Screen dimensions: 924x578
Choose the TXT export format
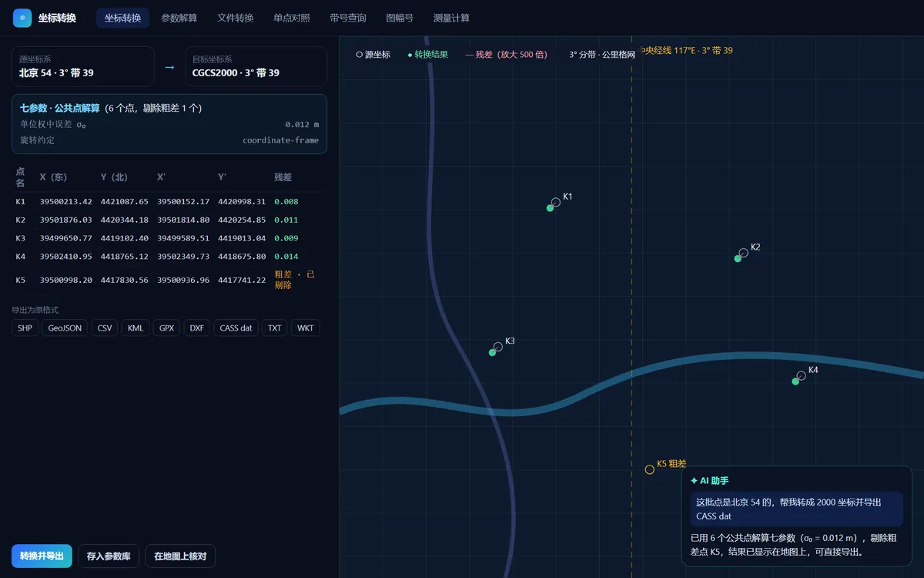click(x=275, y=328)
